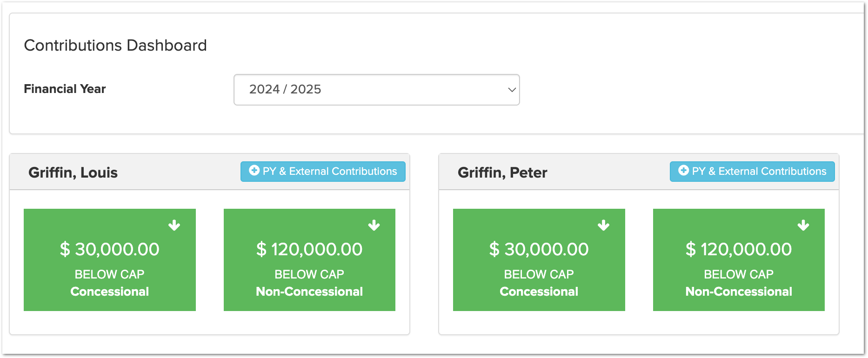Expand Louis's Non-Concessional tile down arrow
This screenshot has height=358, width=868.
coord(374,225)
